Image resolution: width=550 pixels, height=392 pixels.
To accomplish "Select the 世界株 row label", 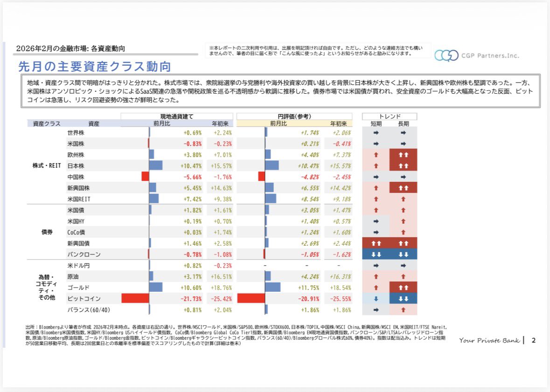I will click(76, 133).
